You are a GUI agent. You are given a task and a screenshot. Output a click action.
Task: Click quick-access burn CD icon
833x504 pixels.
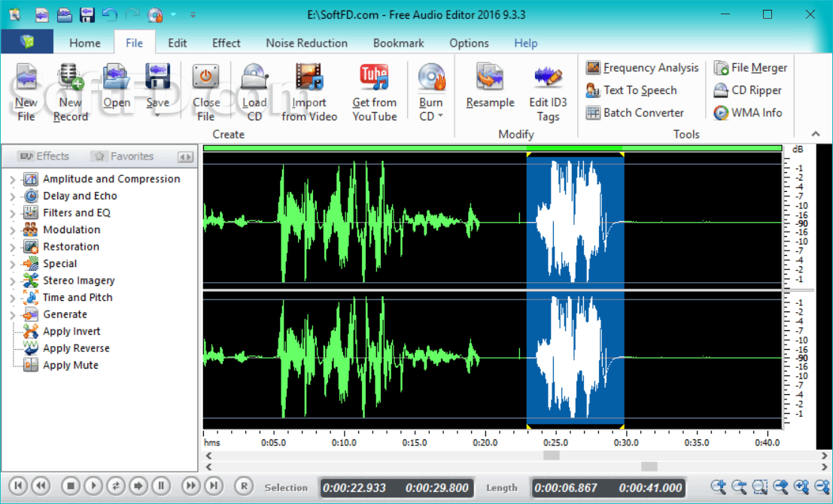pos(155,14)
